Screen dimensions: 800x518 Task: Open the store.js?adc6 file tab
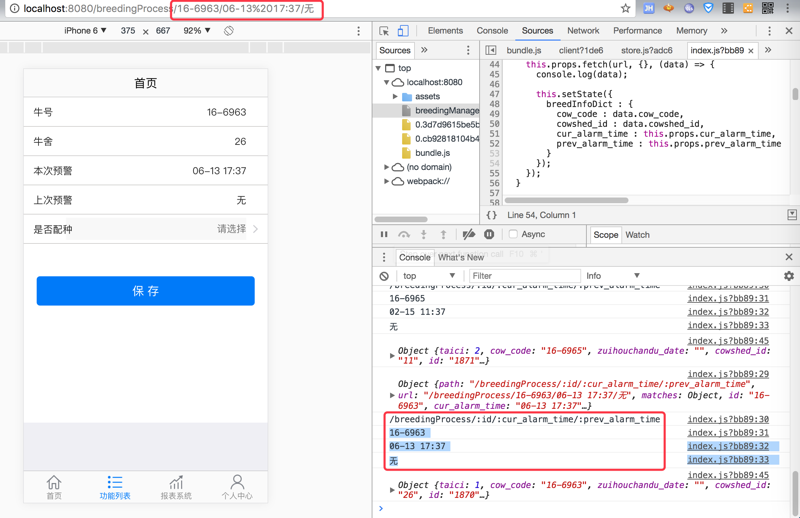646,51
